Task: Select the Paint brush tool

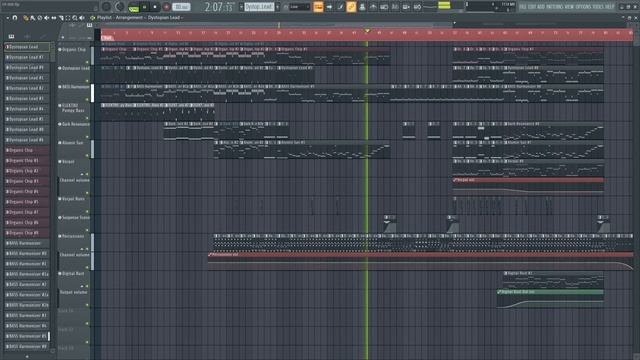Action: [33, 18]
